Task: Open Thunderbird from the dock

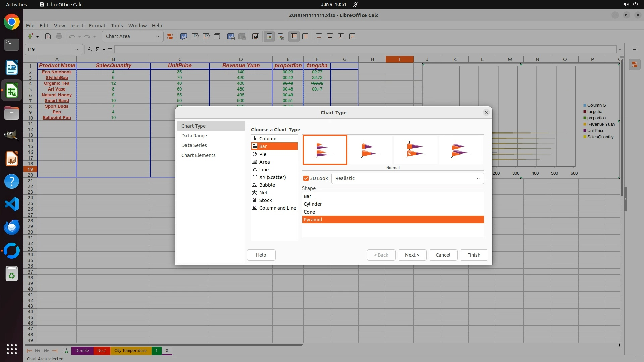Action: pos(12,227)
